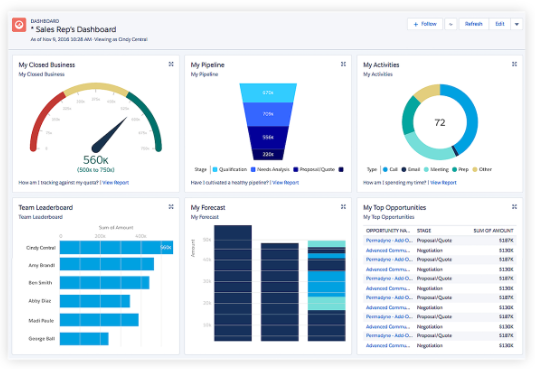Viewport: 535px width, 369px height.
Task: Open the My Pipeline subtitle link
Action: point(204,74)
